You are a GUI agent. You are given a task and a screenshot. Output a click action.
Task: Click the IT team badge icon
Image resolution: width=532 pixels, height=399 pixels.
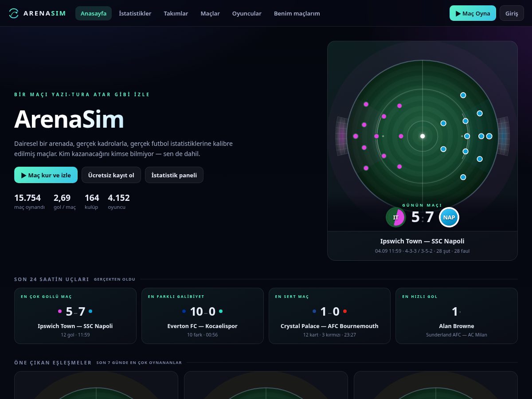(x=396, y=217)
